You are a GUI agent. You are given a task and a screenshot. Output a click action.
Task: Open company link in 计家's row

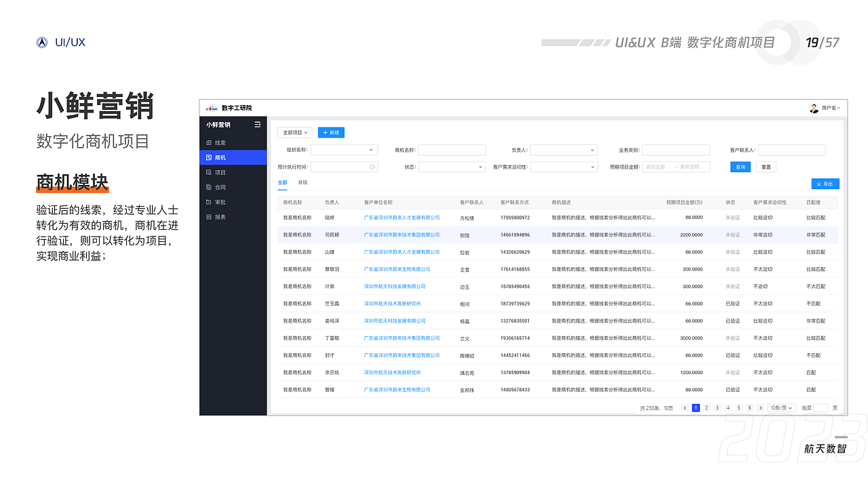[x=395, y=287]
